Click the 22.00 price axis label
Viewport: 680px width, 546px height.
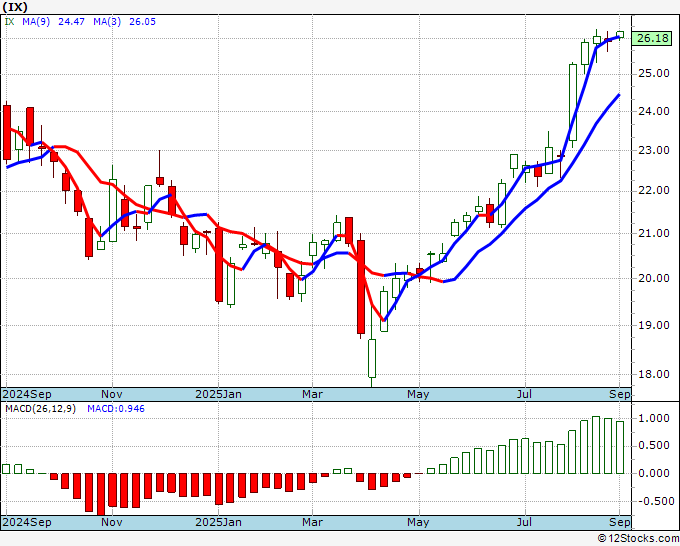[654, 190]
